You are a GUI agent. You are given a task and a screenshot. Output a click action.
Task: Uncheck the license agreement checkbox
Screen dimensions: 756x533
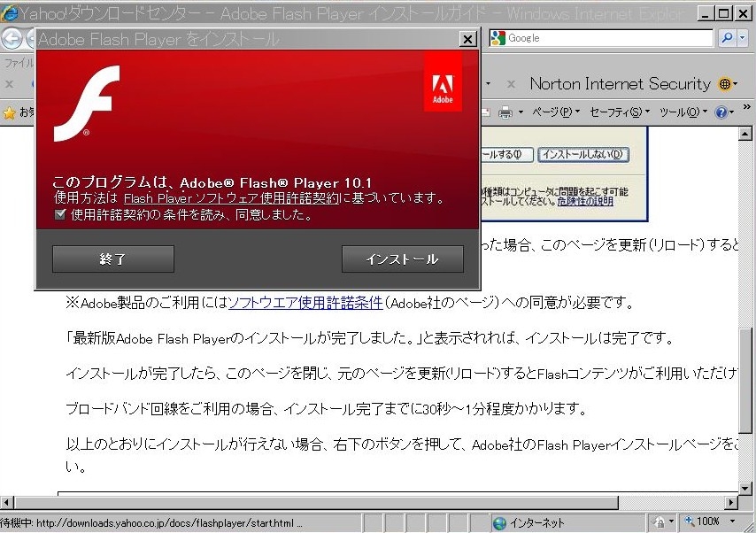click(60, 214)
